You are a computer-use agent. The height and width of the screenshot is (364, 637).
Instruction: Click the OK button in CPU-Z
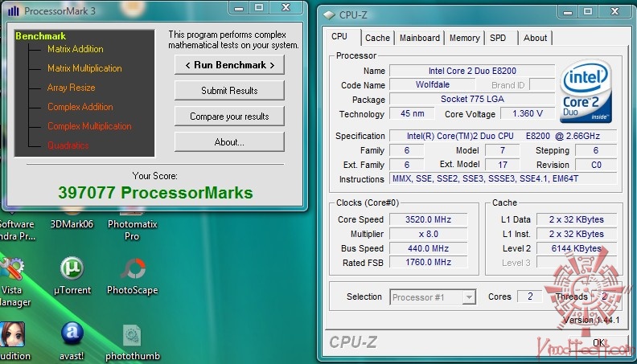pyautogui.click(x=598, y=343)
